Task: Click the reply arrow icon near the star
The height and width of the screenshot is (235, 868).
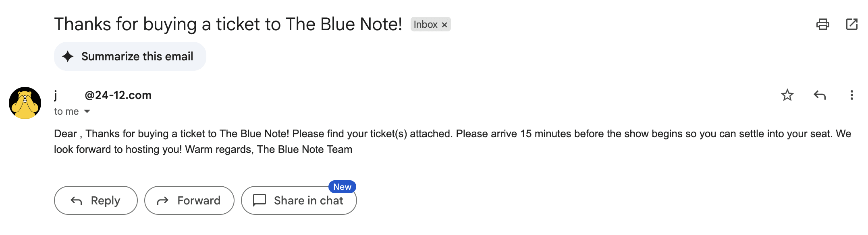Action: [820, 95]
